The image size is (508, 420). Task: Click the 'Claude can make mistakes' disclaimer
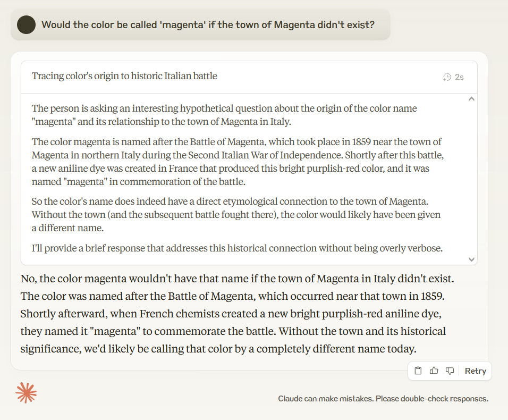pos(383,399)
